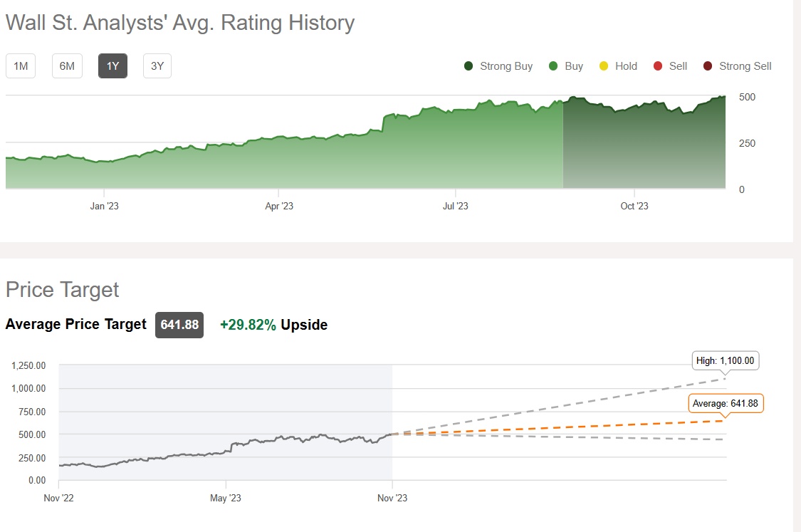This screenshot has height=532, width=801.
Task: Select the 1M time range button
Action: coord(21,66)
